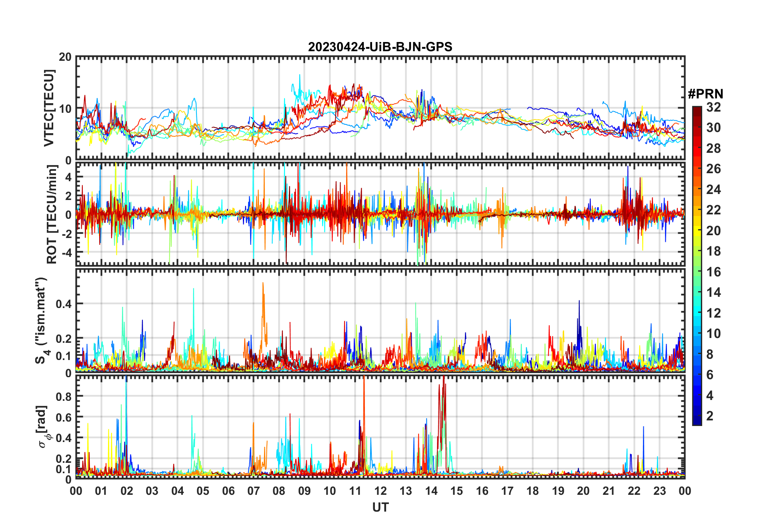Click sigma-phi y-axis tick label 0.8

pos(64,396)
